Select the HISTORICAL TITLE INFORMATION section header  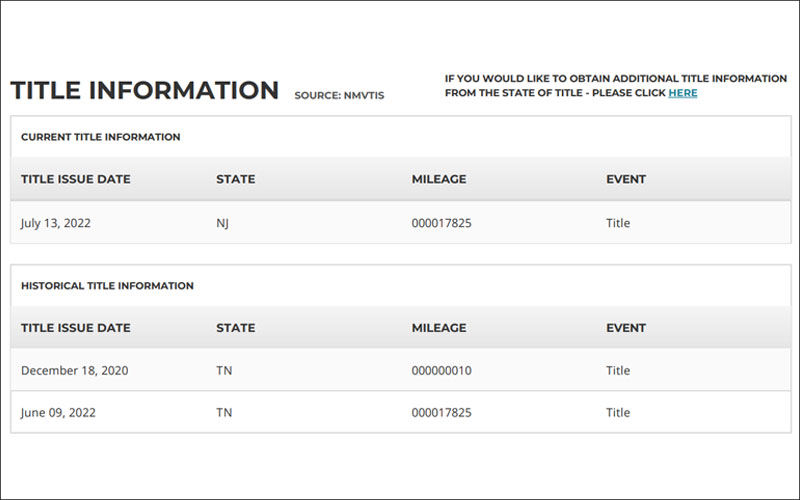107,286
